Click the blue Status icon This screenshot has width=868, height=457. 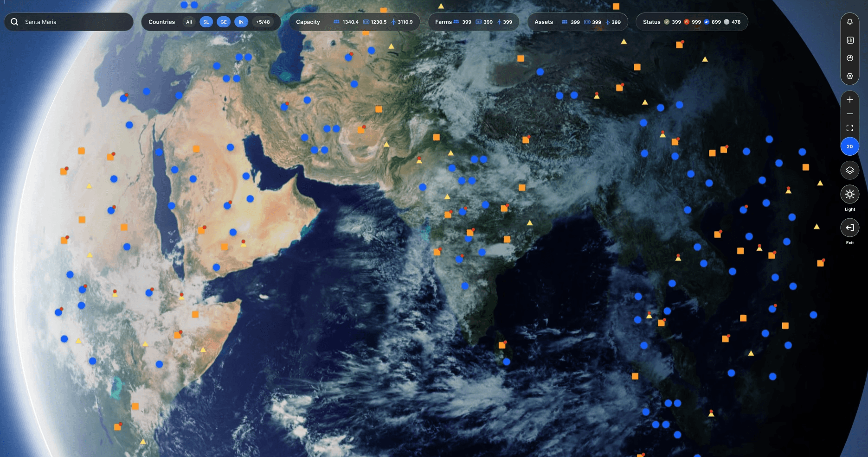pos(707,22)
